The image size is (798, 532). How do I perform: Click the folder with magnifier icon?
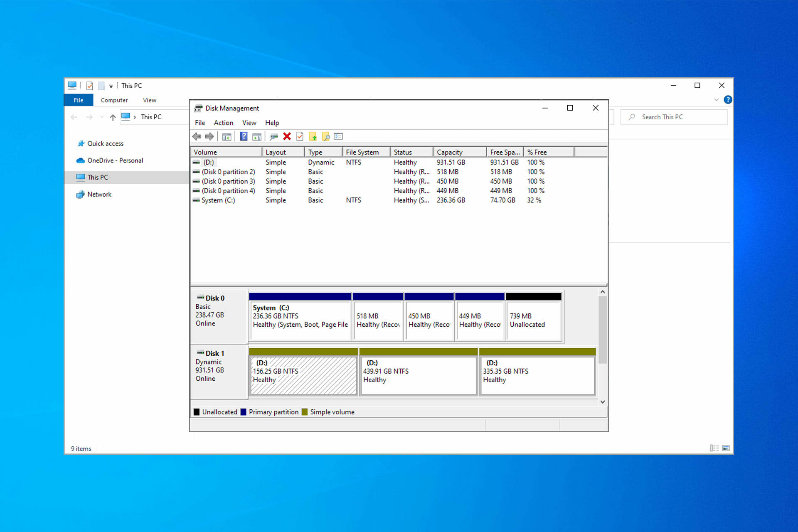(326, 136)
